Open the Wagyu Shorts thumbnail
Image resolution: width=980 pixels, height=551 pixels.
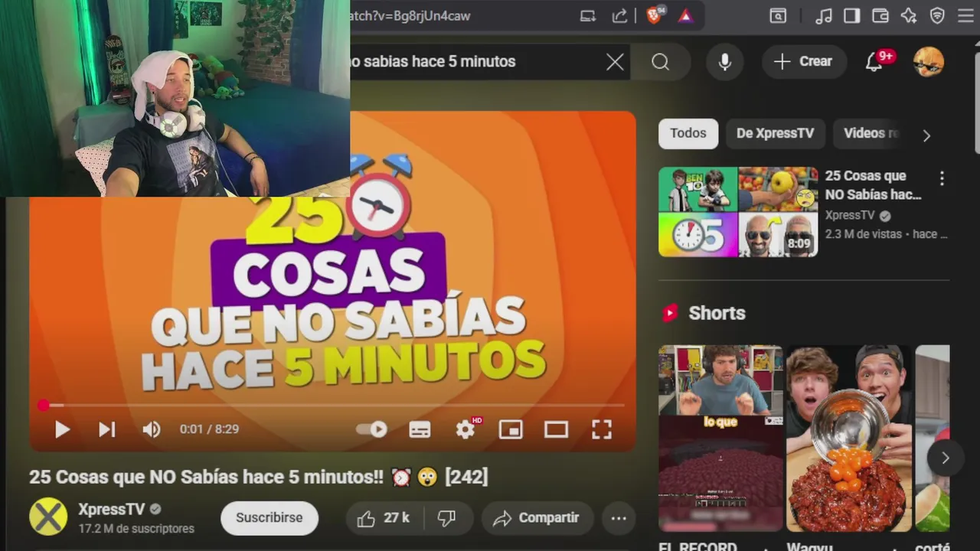point(849,438)
